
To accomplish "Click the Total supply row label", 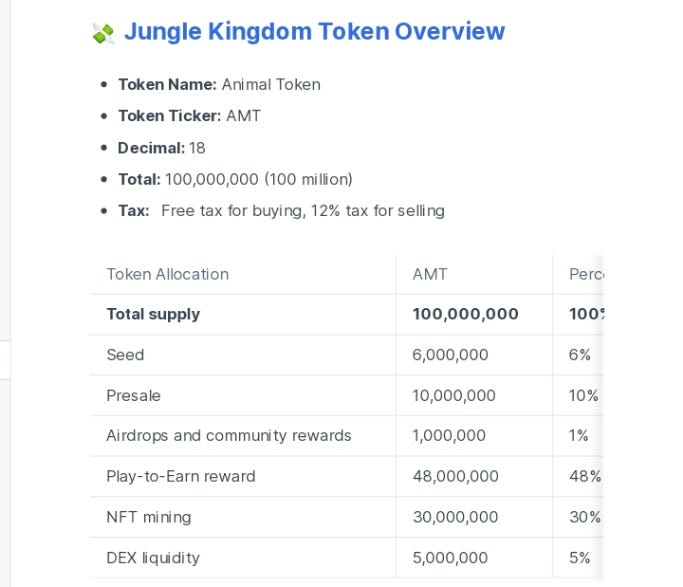I will pos(153,314).
